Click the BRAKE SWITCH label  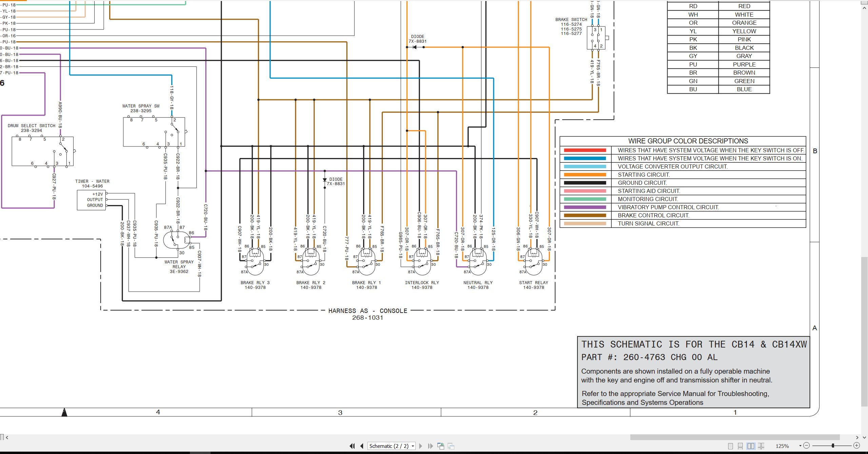pyautogui.click(x=571, y=19)
